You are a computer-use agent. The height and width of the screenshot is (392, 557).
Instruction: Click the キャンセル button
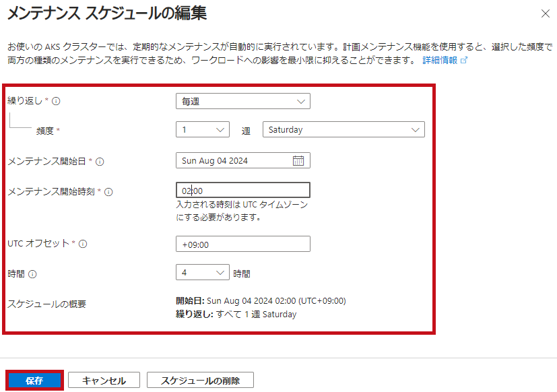[x=104, y=381]
